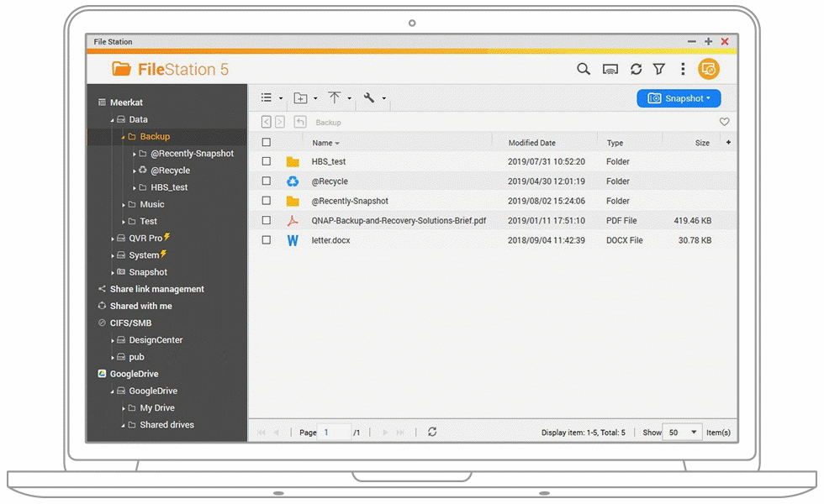Image resolution: width=824 pixels, height=504 pixels.
Task: Click the search magnifier icon
Action: [583, 70]
